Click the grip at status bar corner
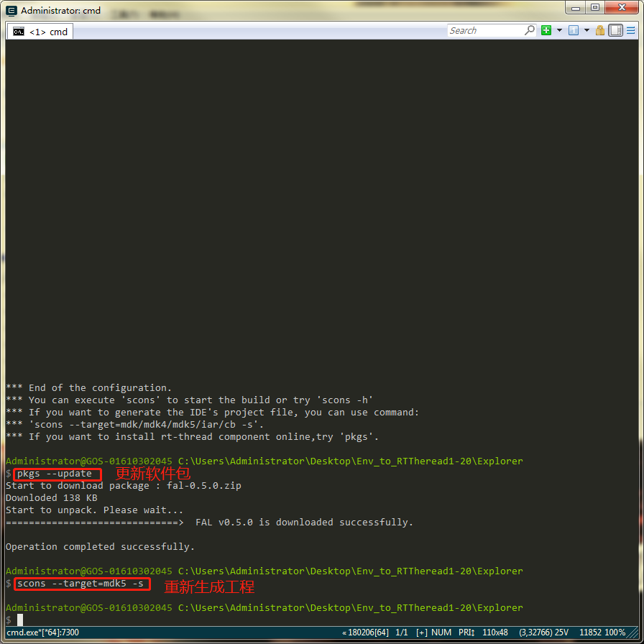Screen dimensions: 644x644 pos(633,632)
